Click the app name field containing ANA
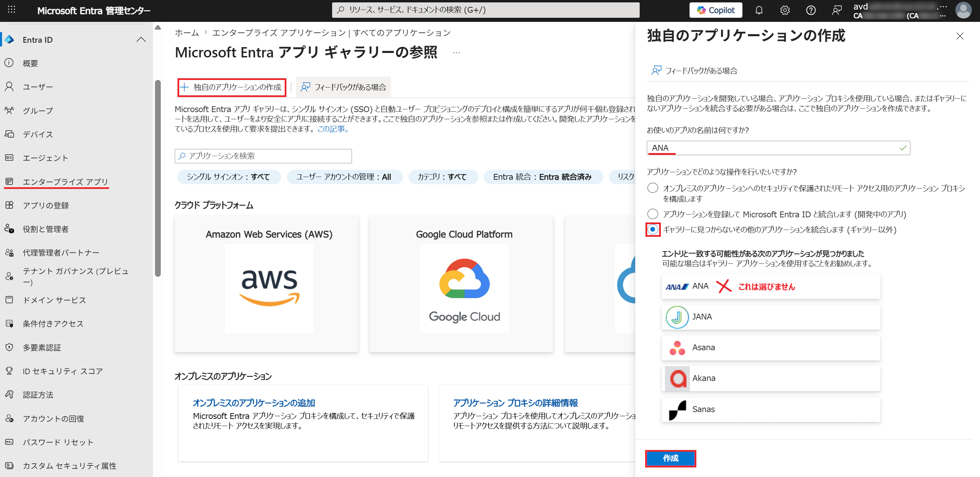The height and width of the screenshot is (477, 980). 778,148
